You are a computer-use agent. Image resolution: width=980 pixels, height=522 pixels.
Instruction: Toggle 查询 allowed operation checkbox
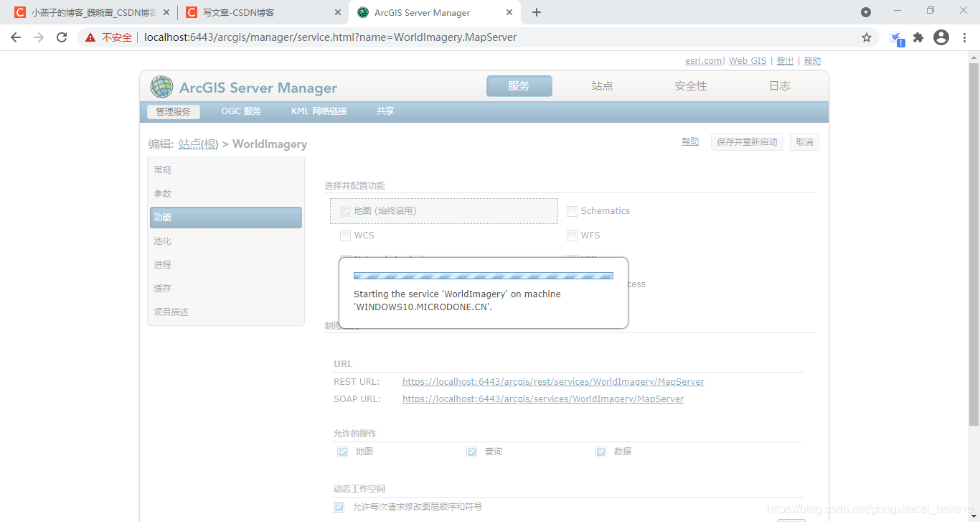tap(472, 452)
